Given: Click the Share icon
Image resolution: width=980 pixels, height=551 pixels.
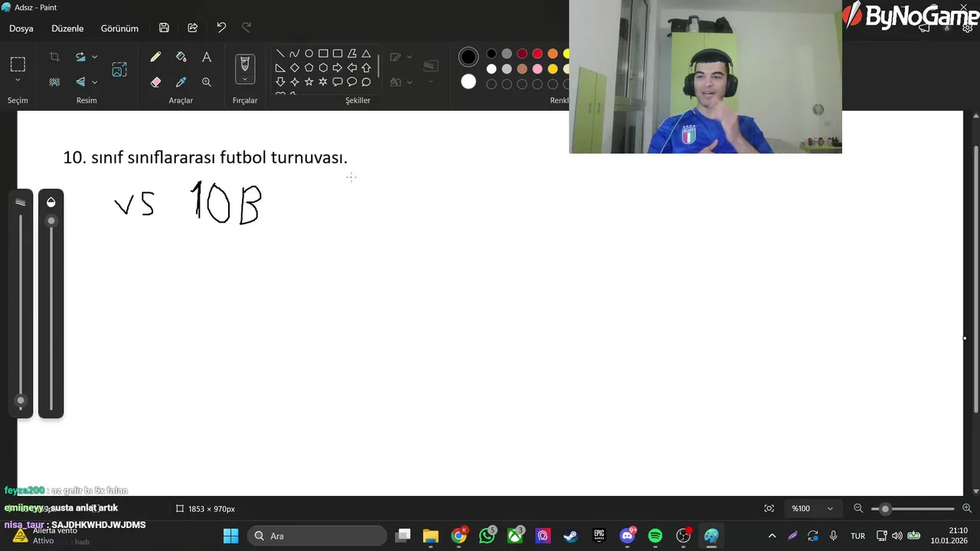Looking at the screenshot, I should (x=193, y=28).
